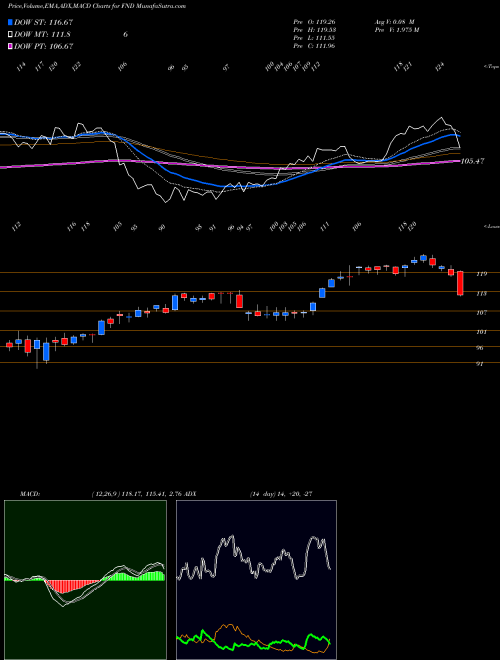Screen dimensions: 500x660
Task: Click the '<Tops' label at right edge
Action: pyautogui.click(x=491, y=67)
